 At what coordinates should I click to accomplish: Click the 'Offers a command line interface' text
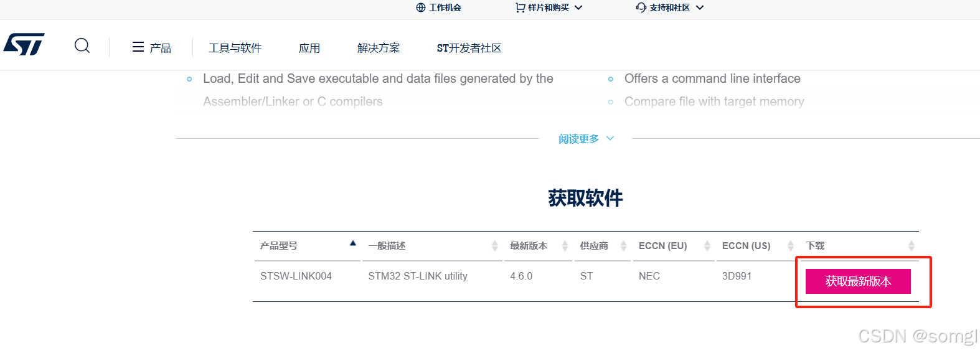pyautogui.click(x=712, y=78)
